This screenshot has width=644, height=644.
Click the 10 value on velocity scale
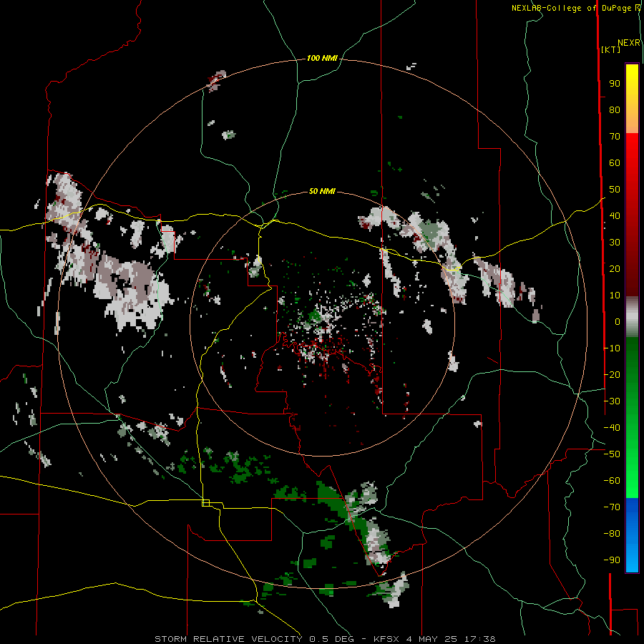click(615, 296)
